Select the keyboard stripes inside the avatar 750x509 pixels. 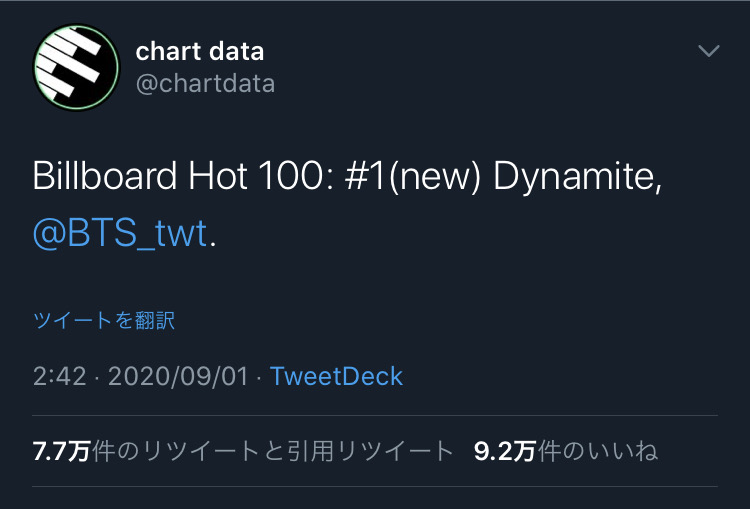click(x=70, y=61)
